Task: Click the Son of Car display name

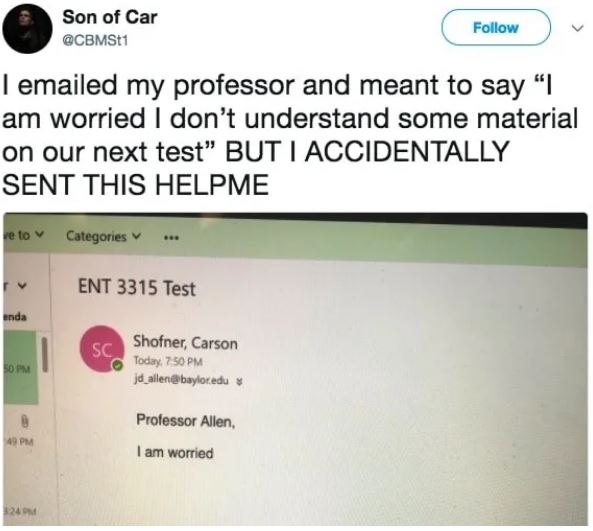Action: point(110,17)
